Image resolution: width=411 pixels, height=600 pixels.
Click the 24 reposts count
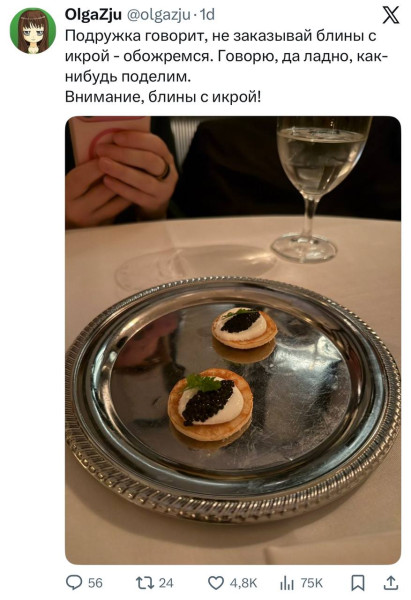[x=166, y=583]
